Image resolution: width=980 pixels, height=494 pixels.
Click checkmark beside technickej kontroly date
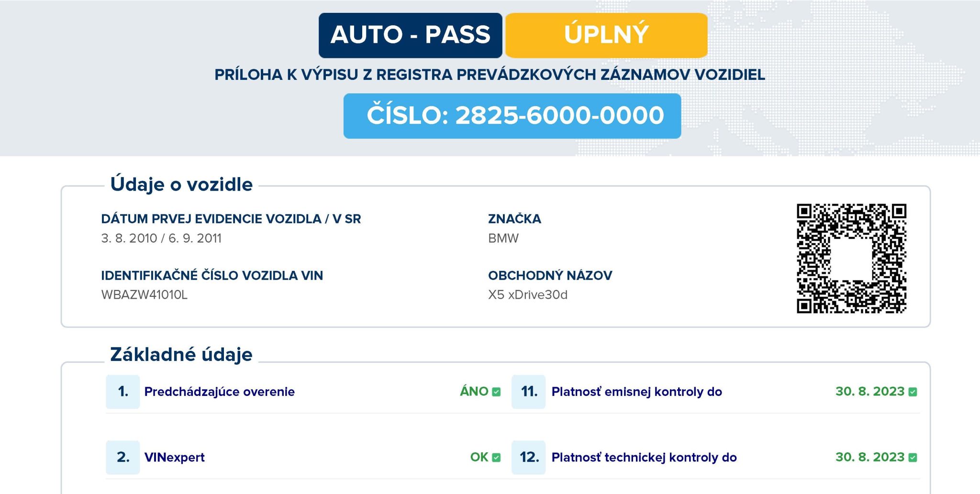[x=913, y=457]
